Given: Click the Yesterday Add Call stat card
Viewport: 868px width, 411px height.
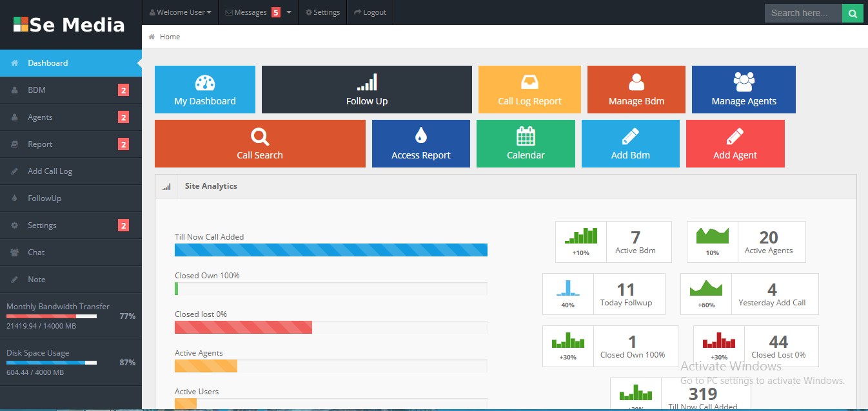Looking at the screenshot, I should (x=749, y=294).
